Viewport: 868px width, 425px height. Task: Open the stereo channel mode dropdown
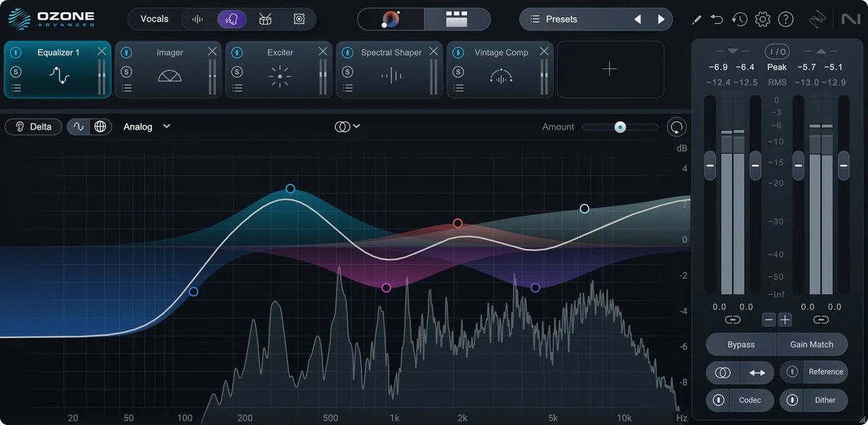tap(347, 127)
